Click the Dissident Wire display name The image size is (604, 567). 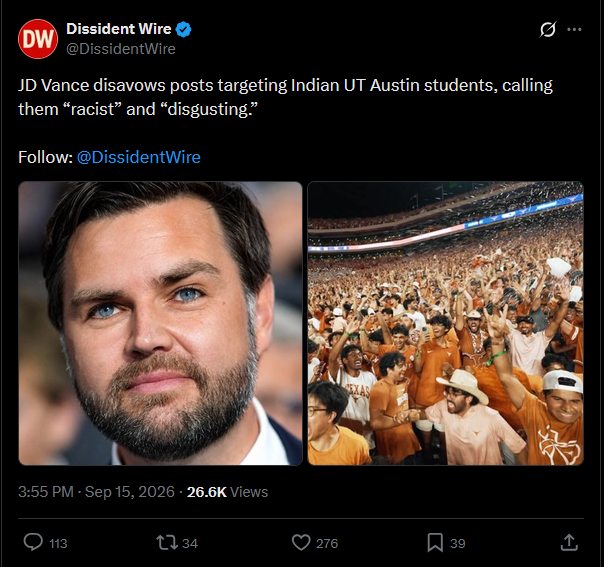(x=119, y=29)
